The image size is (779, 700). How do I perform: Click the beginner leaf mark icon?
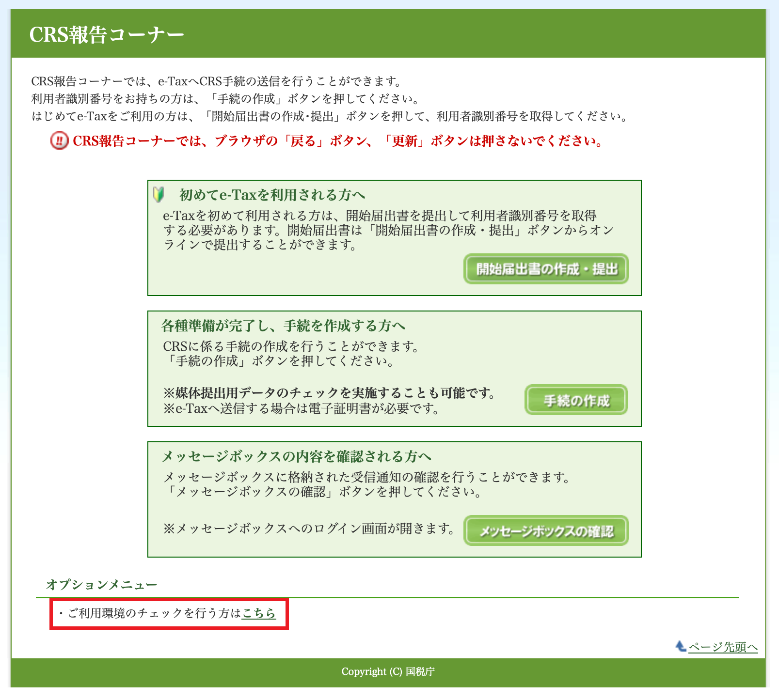(x=159, y=194)
